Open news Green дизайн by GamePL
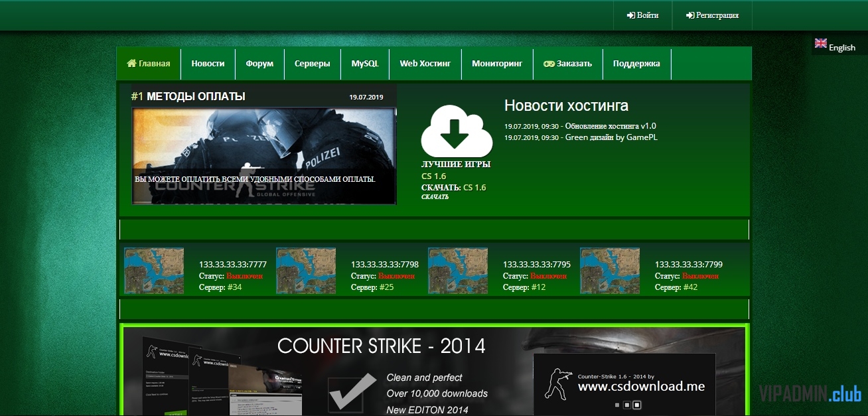This screenshot has height=416, width=868. [x=611, y=137]
